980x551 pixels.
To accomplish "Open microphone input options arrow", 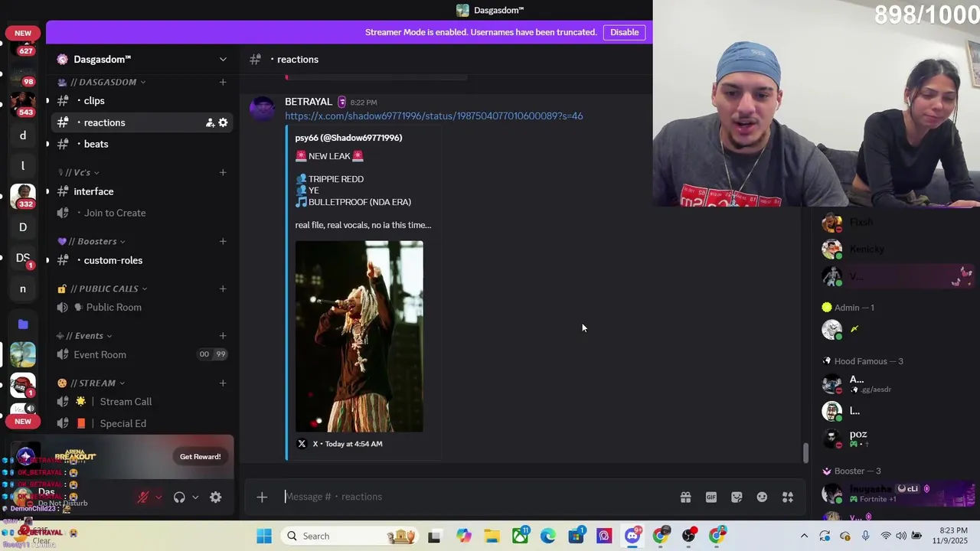I will pos(158,497).
